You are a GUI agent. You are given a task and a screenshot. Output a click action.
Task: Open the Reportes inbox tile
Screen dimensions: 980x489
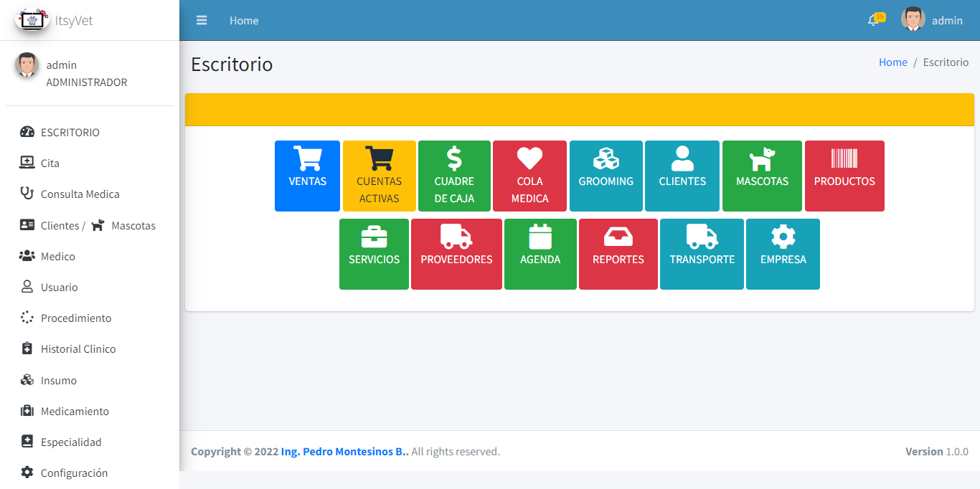click(618, 253)
